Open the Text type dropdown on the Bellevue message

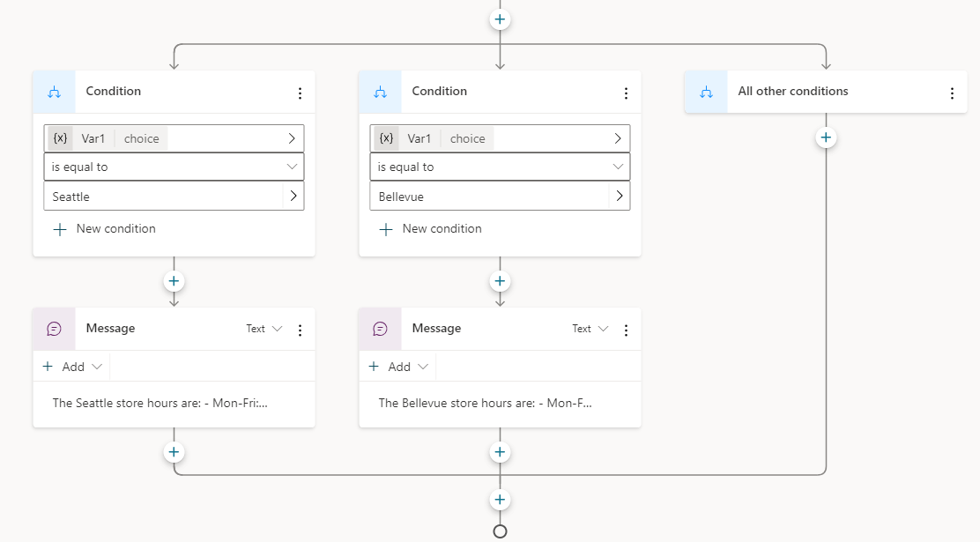(x=590, y=329)
